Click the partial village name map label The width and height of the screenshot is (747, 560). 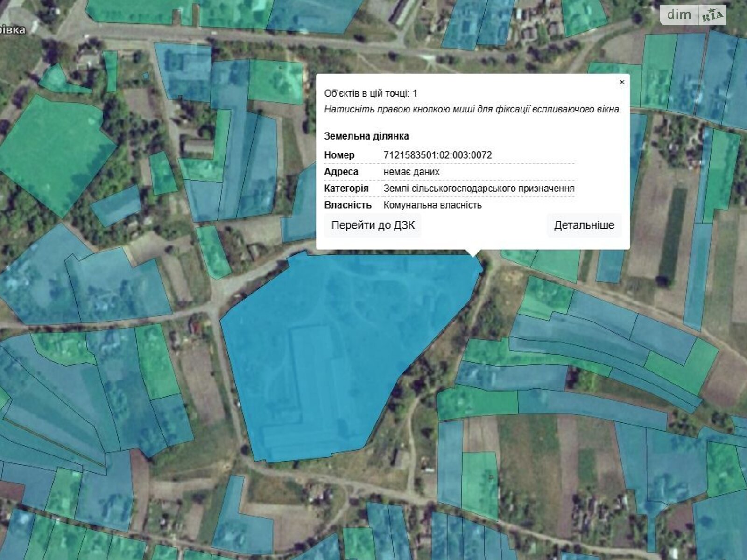tap(13, 30)
